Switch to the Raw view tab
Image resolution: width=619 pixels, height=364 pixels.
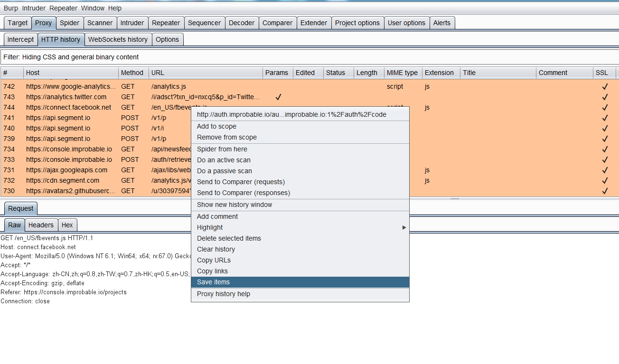tap(15, 225)
